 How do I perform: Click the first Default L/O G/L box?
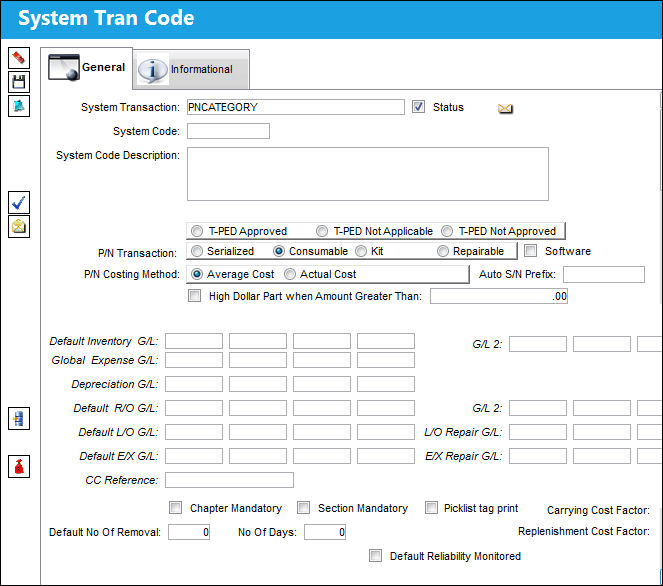(x=194, y=432)
